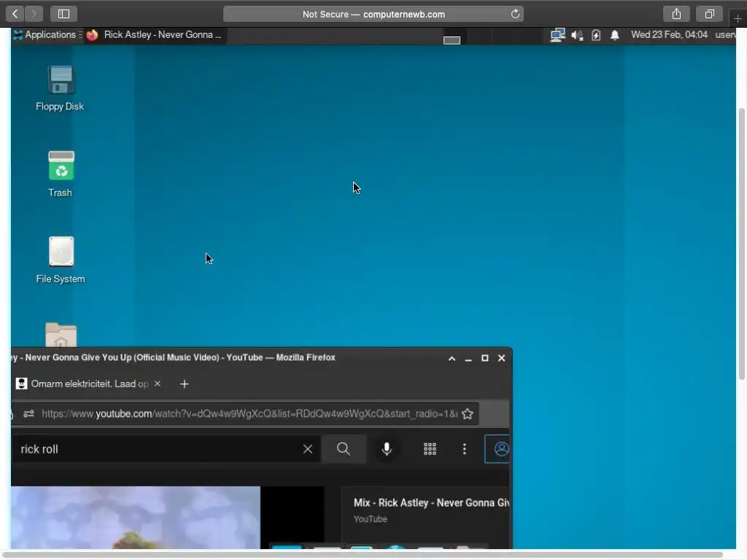The image size is (747, 560).
Task: Click the YouTube video player
Action: (168, 518)
